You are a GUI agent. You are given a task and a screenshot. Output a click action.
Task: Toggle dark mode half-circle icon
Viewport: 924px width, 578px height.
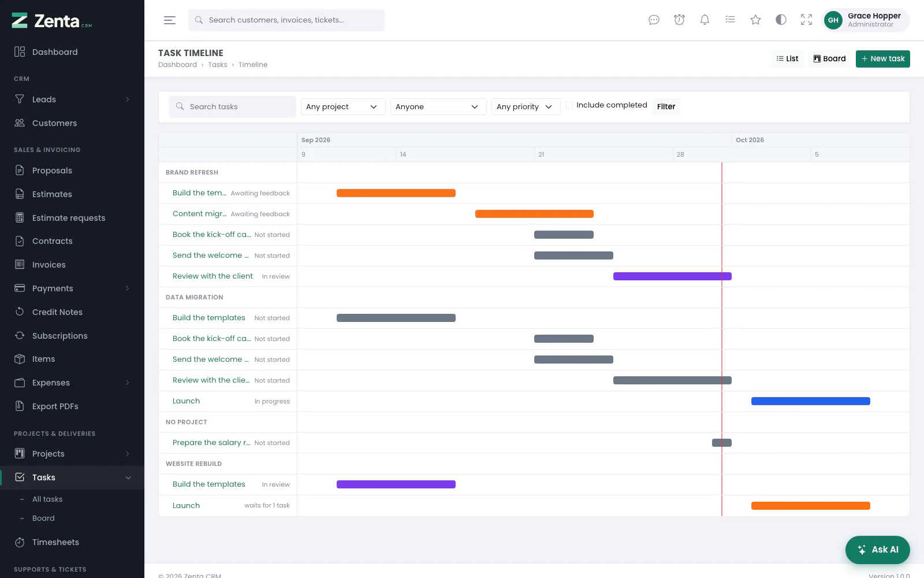coord(781,20)
